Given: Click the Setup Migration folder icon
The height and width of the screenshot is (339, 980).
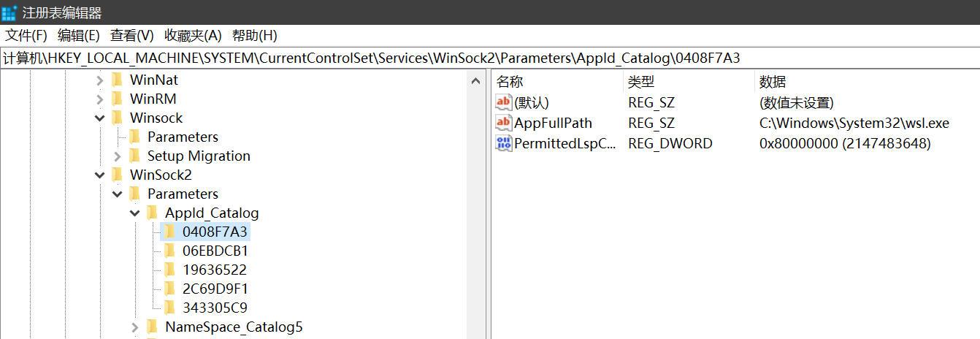Looking at the screenshot, I should coord(135,156).
